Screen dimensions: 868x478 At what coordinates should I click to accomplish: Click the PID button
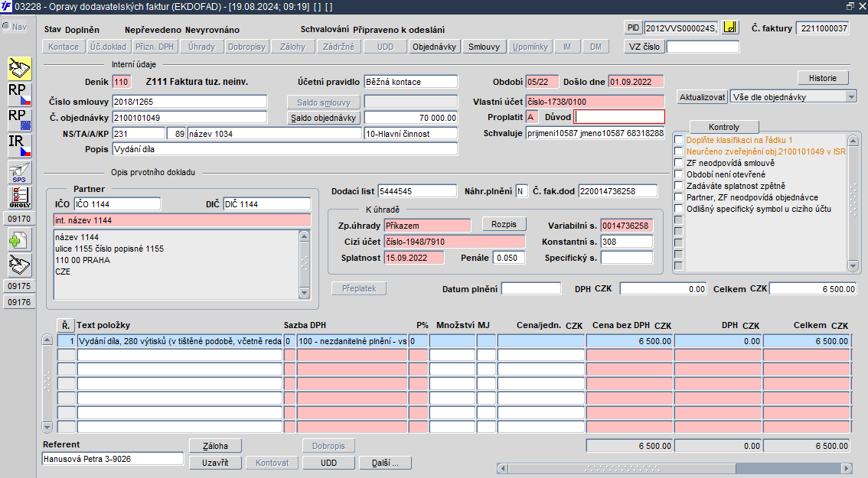(633, 28)
